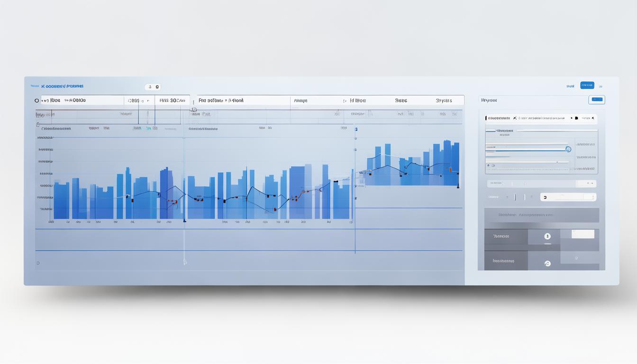Click the dashboard title text at top left
Image resolution: width=637 pixels, height=364 pixels.
(62, 86)
